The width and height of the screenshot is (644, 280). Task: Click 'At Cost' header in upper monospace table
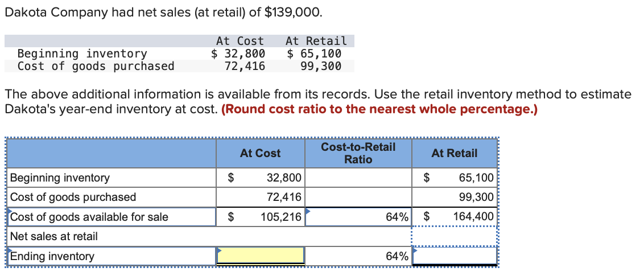[240, 41]
